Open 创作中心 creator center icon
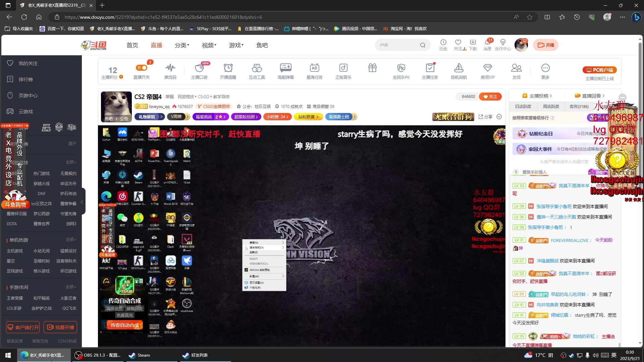644x362 pixels. point(503,45)
